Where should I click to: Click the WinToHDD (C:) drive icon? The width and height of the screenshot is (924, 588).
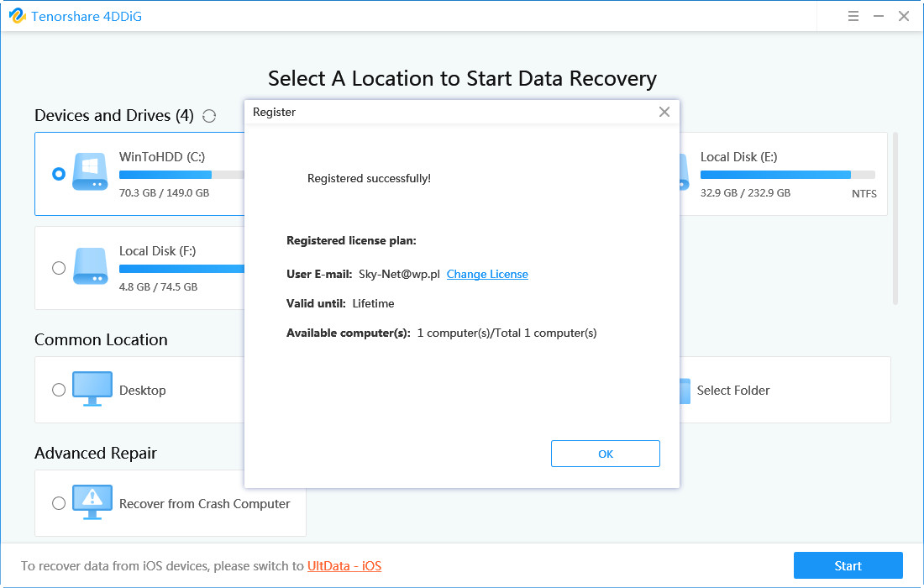point(90,171)
